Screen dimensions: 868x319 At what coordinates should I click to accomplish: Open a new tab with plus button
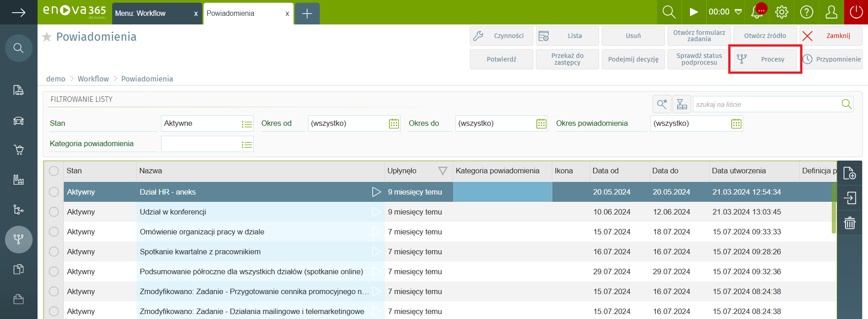(x=307, y=14)
